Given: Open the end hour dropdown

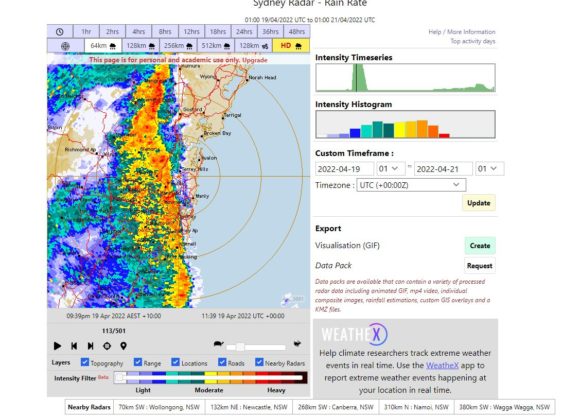Looking at the screenshot, I should [x=489, y=169].
